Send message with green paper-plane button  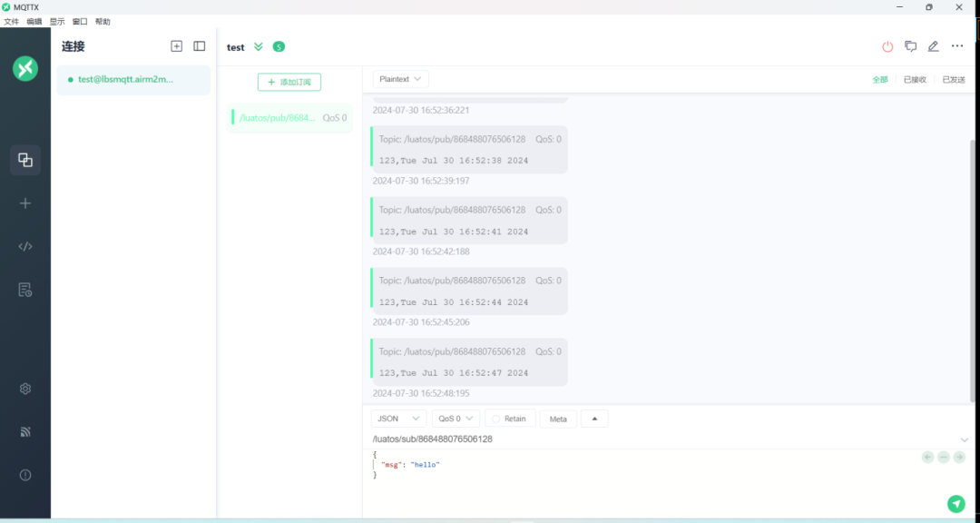956,504
